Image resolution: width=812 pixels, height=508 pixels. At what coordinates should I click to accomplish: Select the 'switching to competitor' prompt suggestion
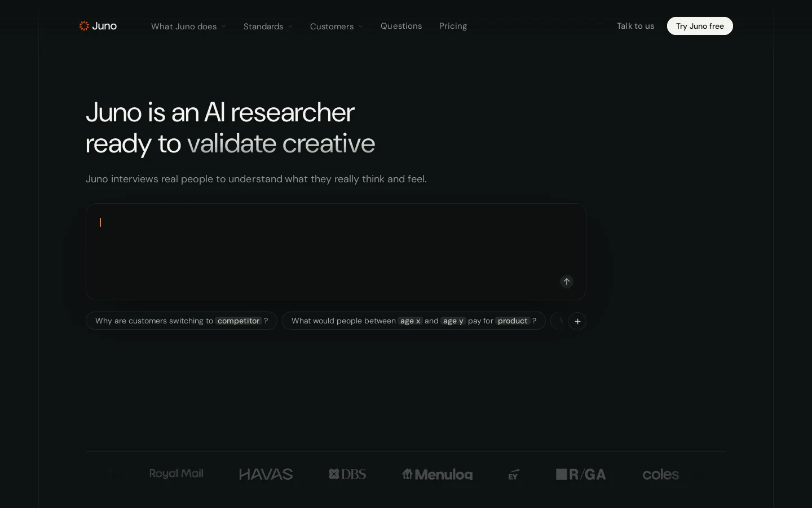click(x=182, y=321)
